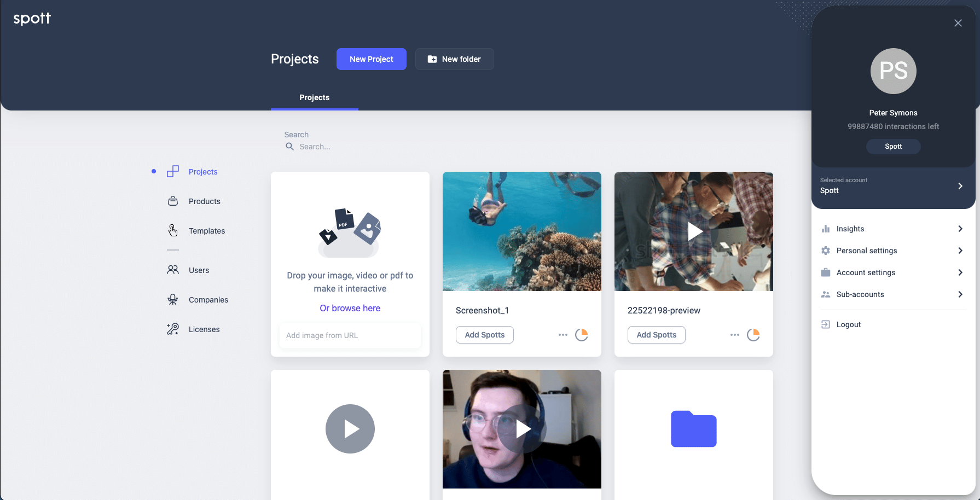Play the webcam man video
980x500 pixels.
click(522, 429)
